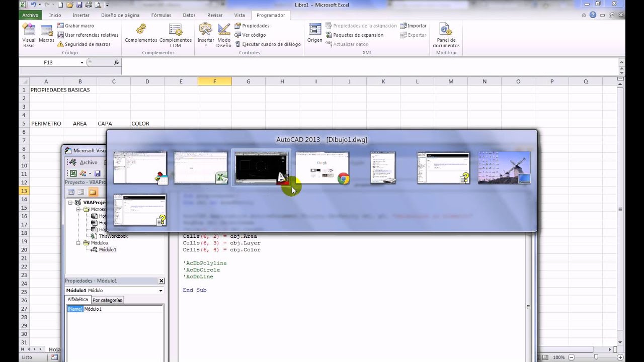Select ThisWorkbook in the project tree
Screen dimensions: 644x362
point(113,236)
